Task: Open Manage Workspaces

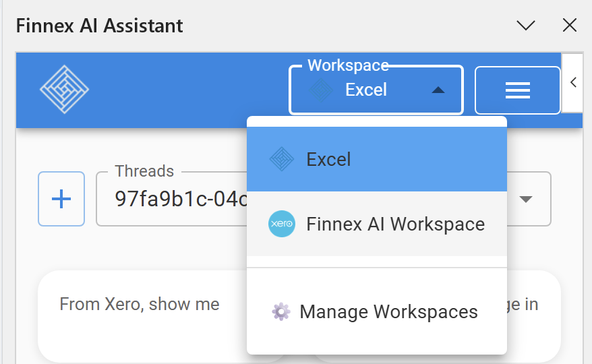Action: [x=377, y=312]
